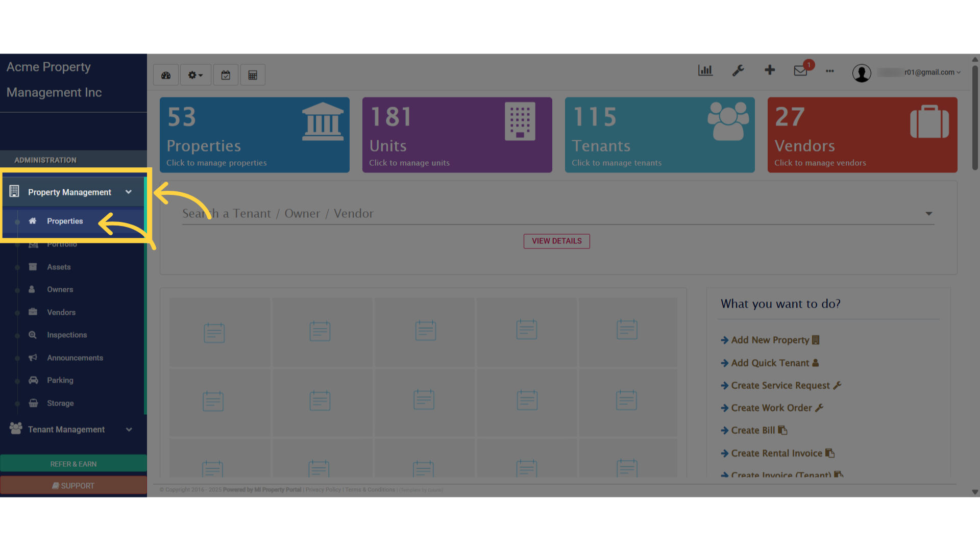Viewport: 980px width, 551px height.
Task: Open the calculator tool in the toolbar
Action: [253, 74]
